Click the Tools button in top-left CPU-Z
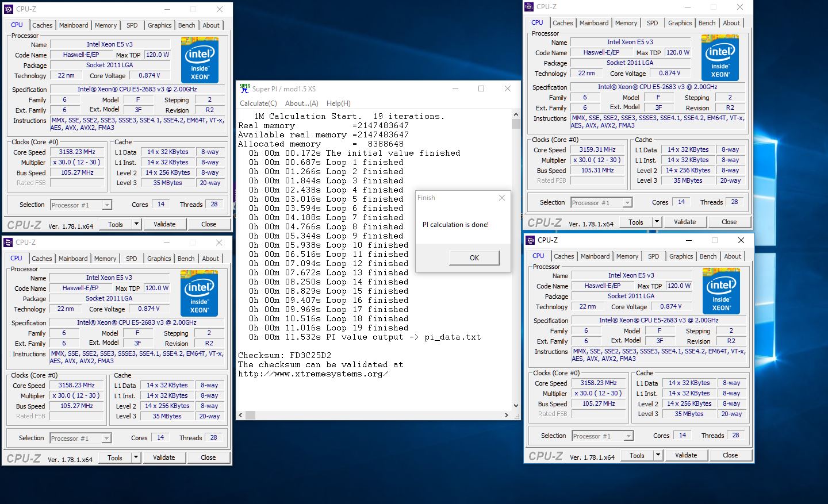 tap(116, 224)
